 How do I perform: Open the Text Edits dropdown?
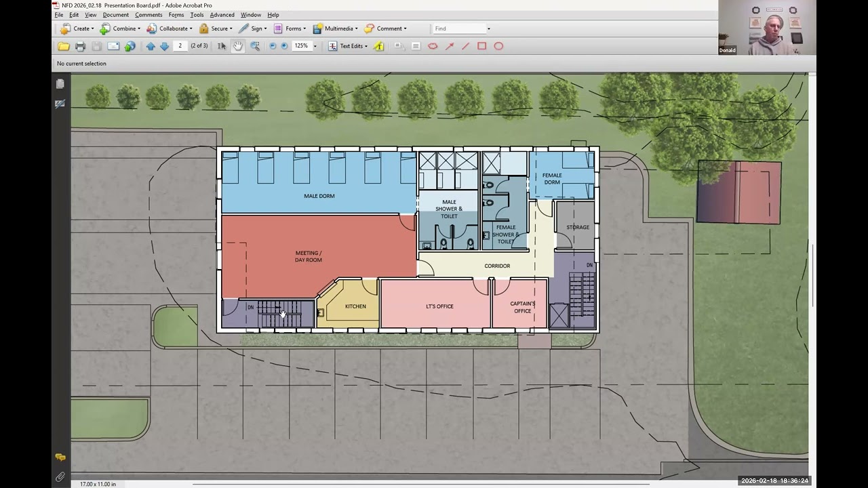[x=348, y=46]
